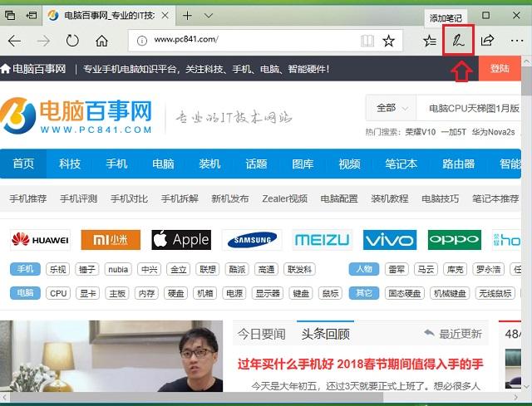Image resolution: width=532 pixels, height=406 pixels.
Task: Click the nubia tag
Action: pyautogui.click(x=118, y=270)
